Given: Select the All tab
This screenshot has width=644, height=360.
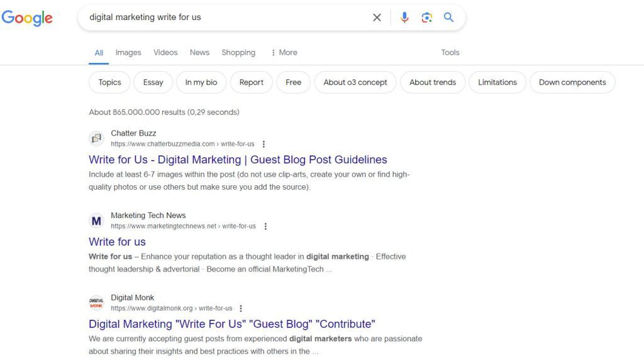Looking at the screenshot, I should click(x=99, y=53).
